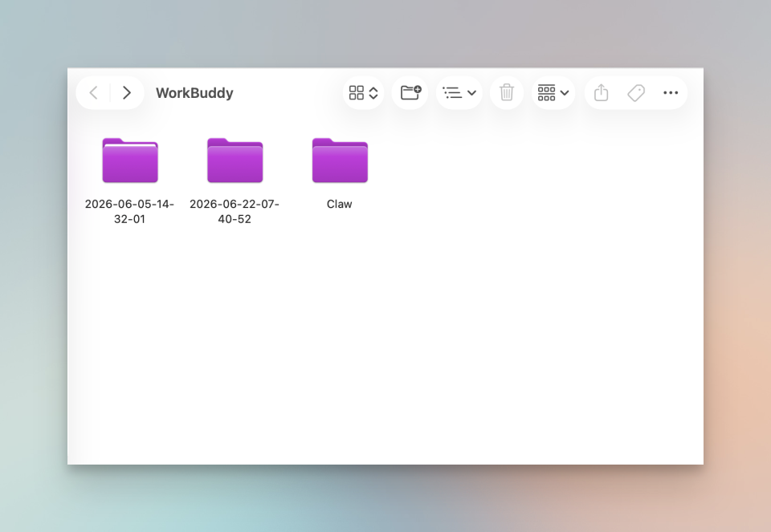The width and height of the screenshot is (771, 532).
Task: Click the Claw folder name label
Action: click(x=339, y=204)
